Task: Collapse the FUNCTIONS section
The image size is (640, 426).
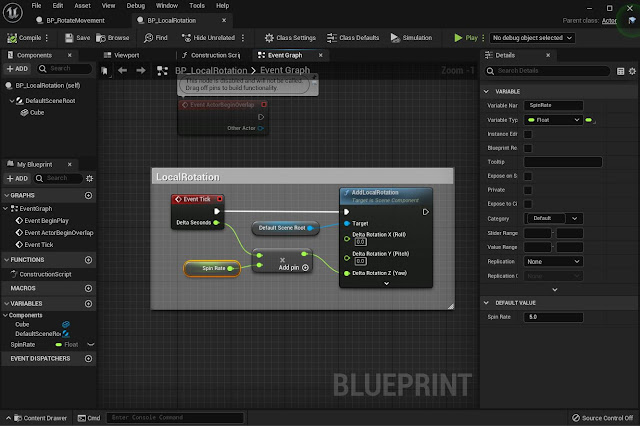Action: pyautogui.click(x=6, y=260)
